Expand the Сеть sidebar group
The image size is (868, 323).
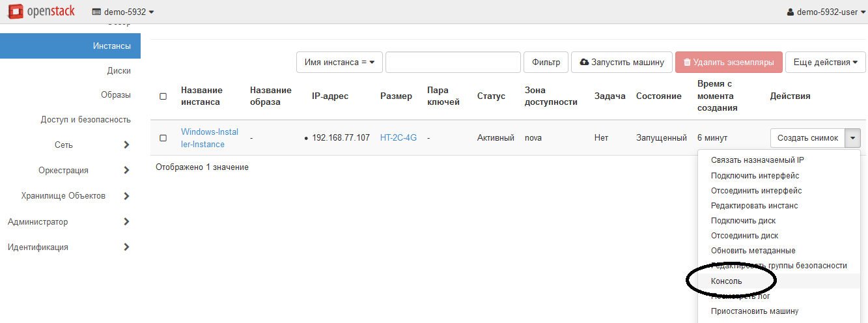[126, 145]
